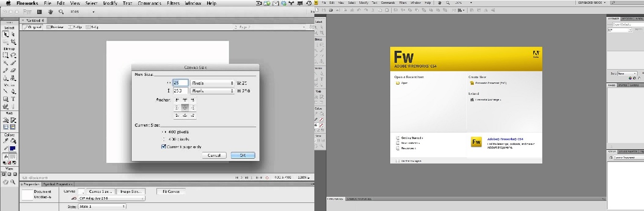The width and height of the screenshot is (644, 211).
Task: Set anchor to top-center in Canvas Size
Action: click(185, 100)
